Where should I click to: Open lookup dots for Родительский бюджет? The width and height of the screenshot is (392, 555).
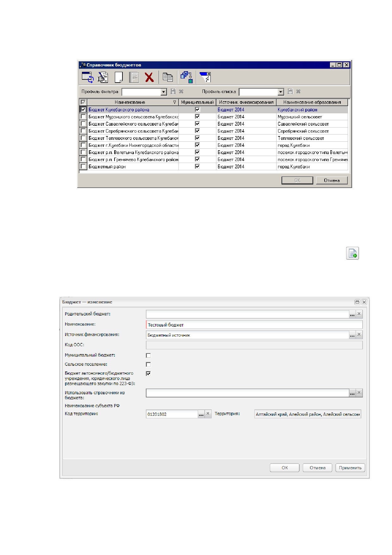(x=352, y=314)
